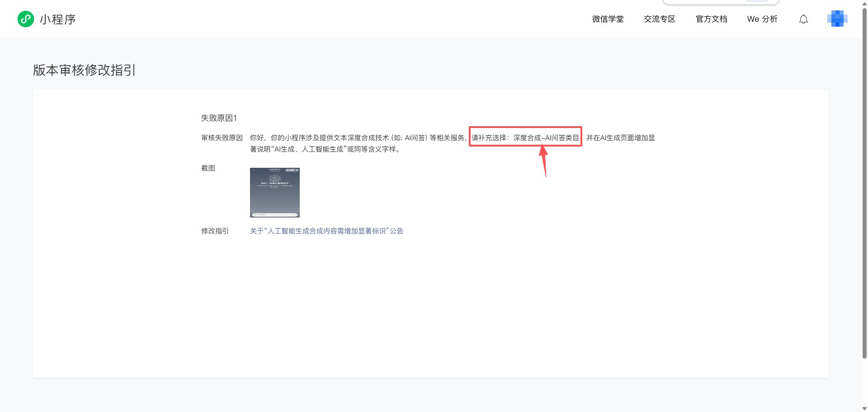This screenshot has width=868, height=412.
Task: Click the 截图 label
Action: click(208, 168)
